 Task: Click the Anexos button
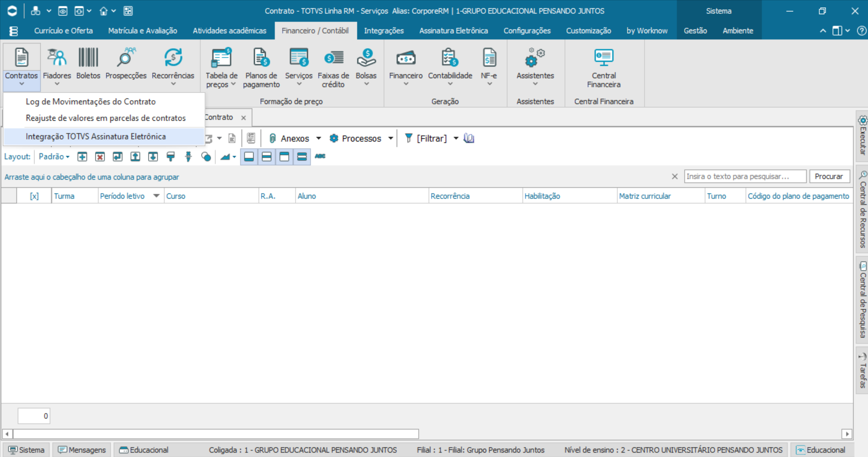(289, 138)
